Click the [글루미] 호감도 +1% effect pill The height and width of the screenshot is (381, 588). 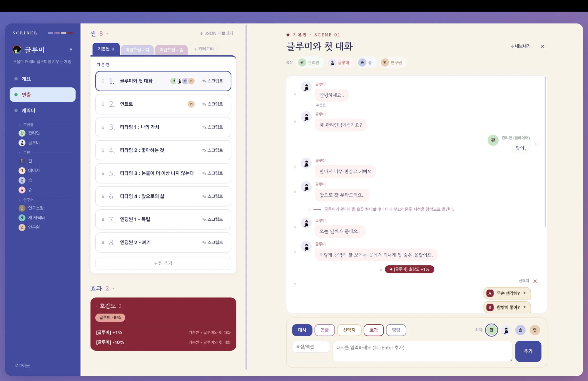[x=410, y=269]
